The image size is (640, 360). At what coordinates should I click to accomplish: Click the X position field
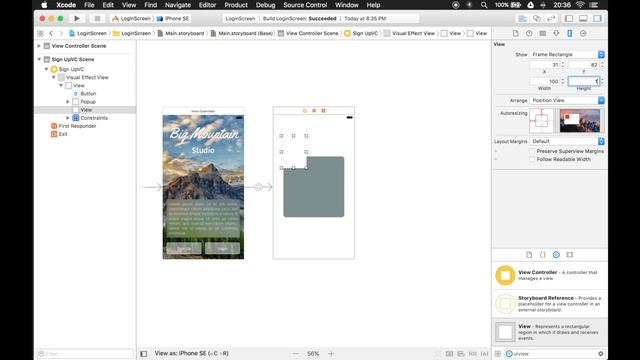coord(544,64)
